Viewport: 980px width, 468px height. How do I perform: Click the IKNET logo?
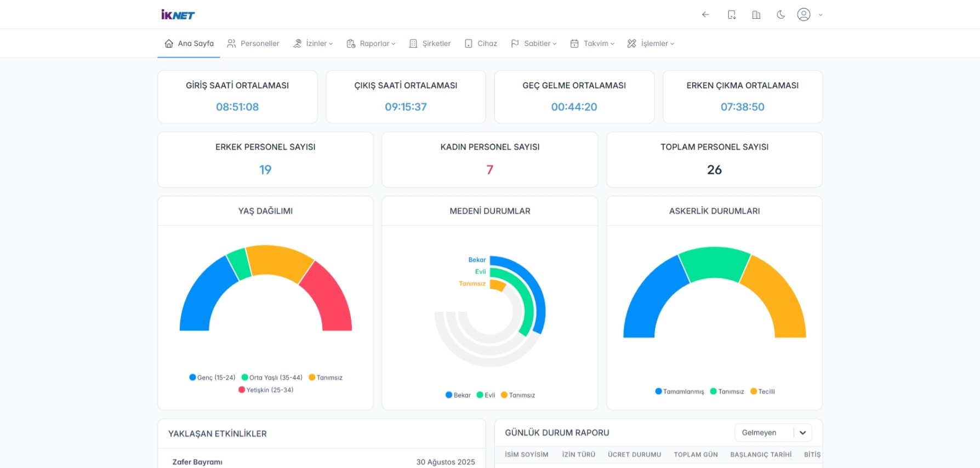(178, 15)
